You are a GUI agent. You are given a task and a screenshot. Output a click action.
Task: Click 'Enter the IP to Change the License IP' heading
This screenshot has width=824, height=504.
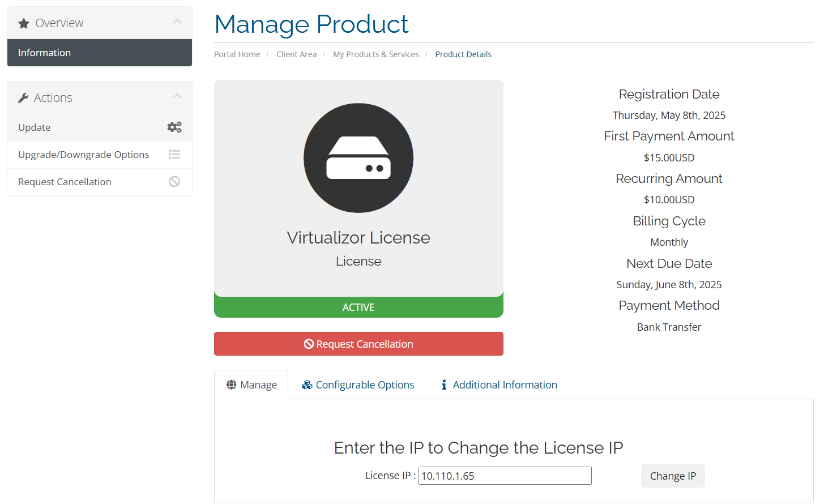(479, 448)
